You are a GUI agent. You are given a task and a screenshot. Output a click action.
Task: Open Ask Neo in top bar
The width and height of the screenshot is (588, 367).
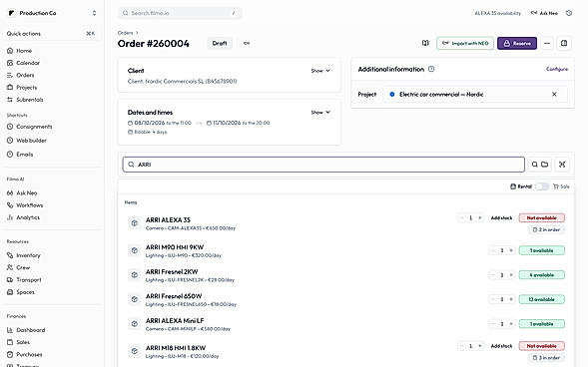pos(544,13)
